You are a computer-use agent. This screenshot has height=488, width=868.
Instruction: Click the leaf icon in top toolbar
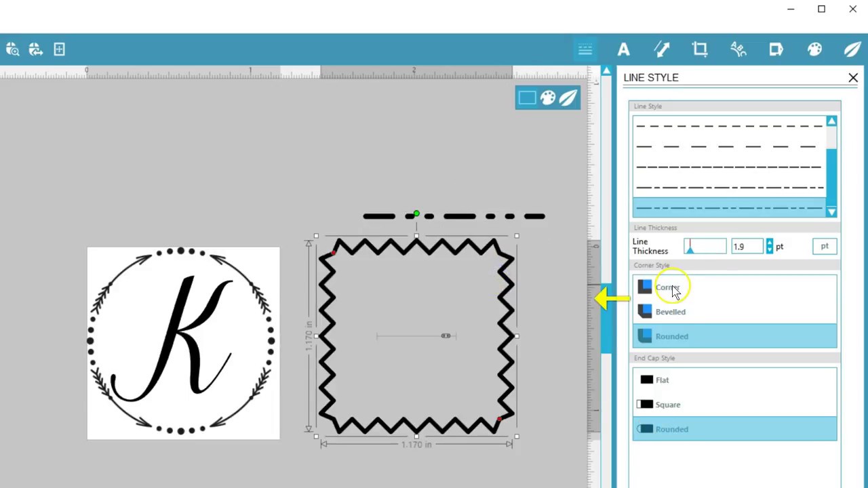tap(852, 49)
